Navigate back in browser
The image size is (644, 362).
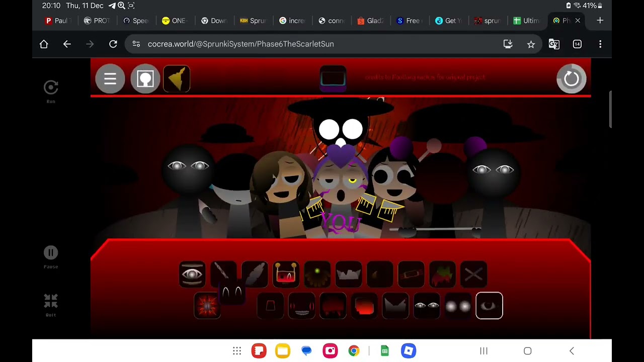67,44
